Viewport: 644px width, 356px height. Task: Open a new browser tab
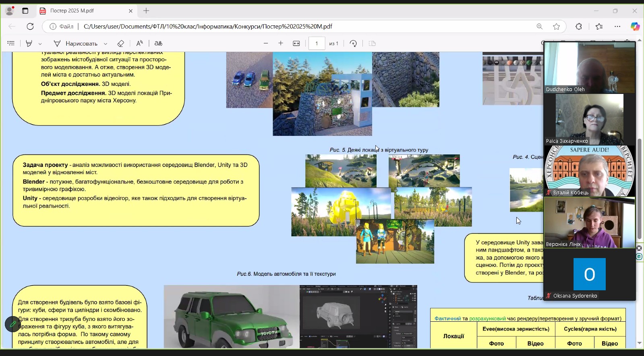coord(146,11)
